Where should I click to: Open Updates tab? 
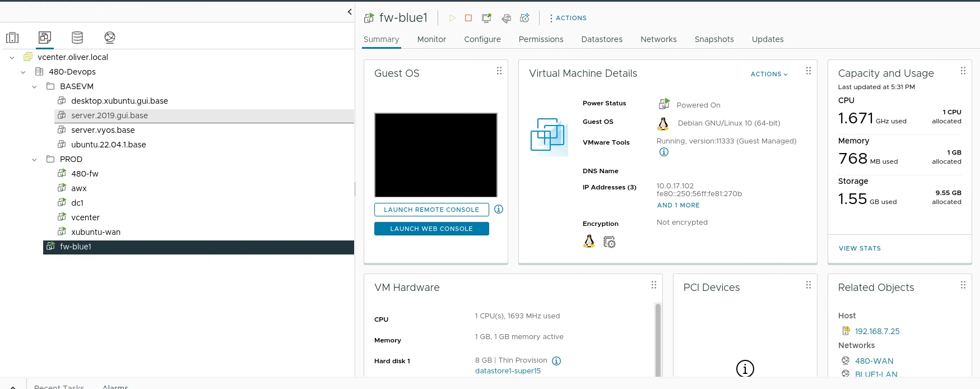(768, 39)
